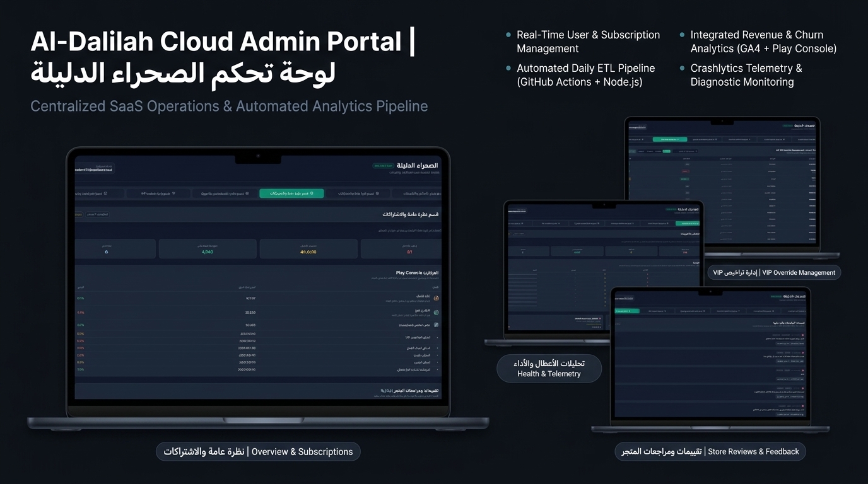The image size is (868, 484).
Task: Click the Health & Telemetry caption label
Action: 549,369
